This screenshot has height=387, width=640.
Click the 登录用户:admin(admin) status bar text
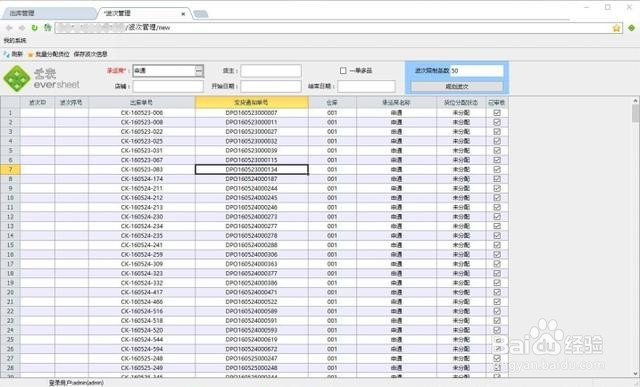[x=76, y=383]
